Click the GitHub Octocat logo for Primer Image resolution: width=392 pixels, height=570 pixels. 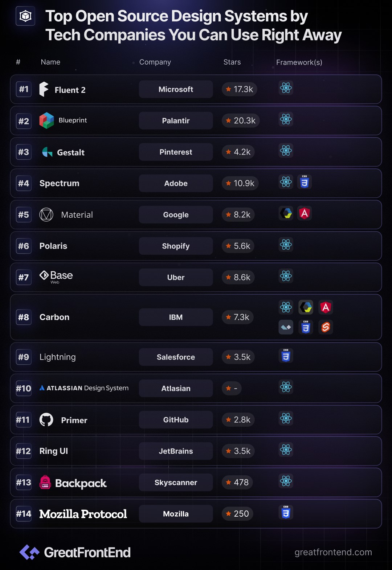point(46,420)
